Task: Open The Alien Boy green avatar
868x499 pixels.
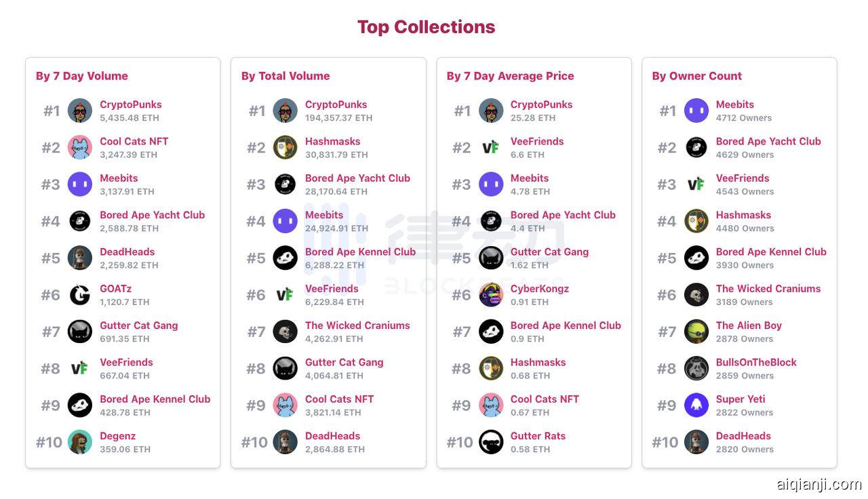Action: tap(696, 332)
